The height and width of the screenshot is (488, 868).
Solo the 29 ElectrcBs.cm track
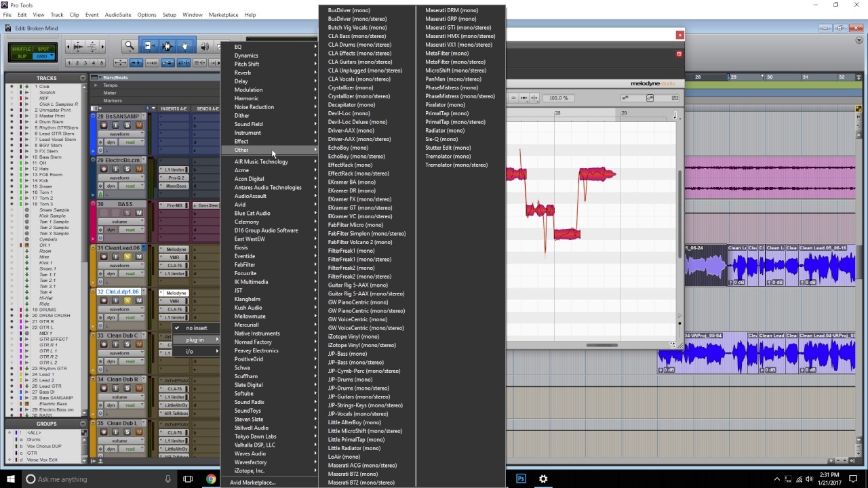127,169
